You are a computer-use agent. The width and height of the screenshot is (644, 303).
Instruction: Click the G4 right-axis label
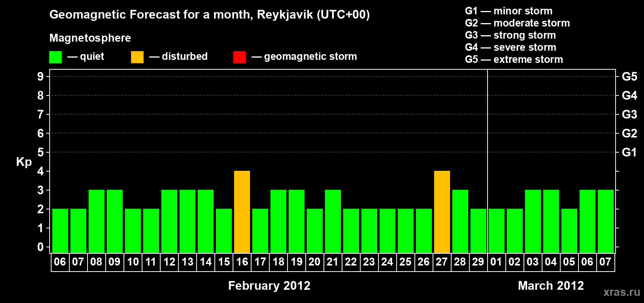click(630, 95)
